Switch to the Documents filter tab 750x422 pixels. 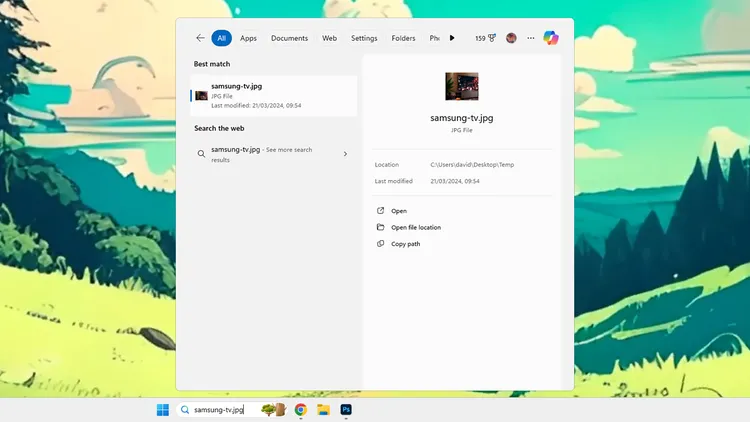click(x=289, y=38)
